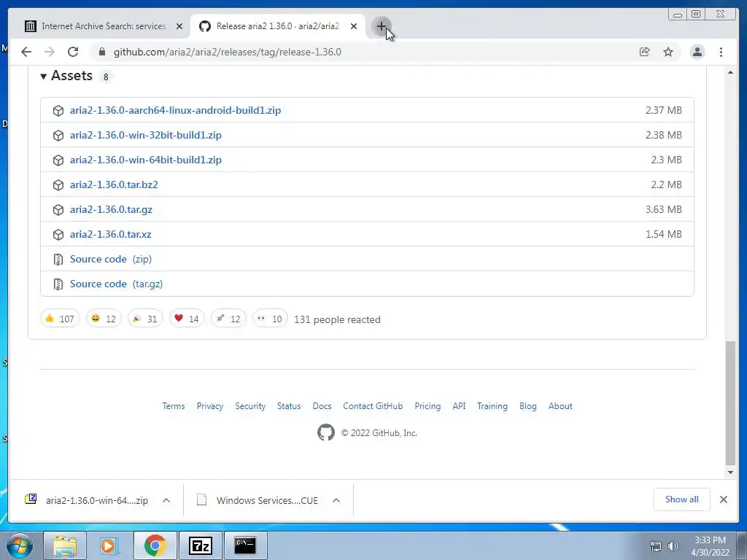Open the Status footer link
The width and height of the screenshot is (747, 560).
289,406
